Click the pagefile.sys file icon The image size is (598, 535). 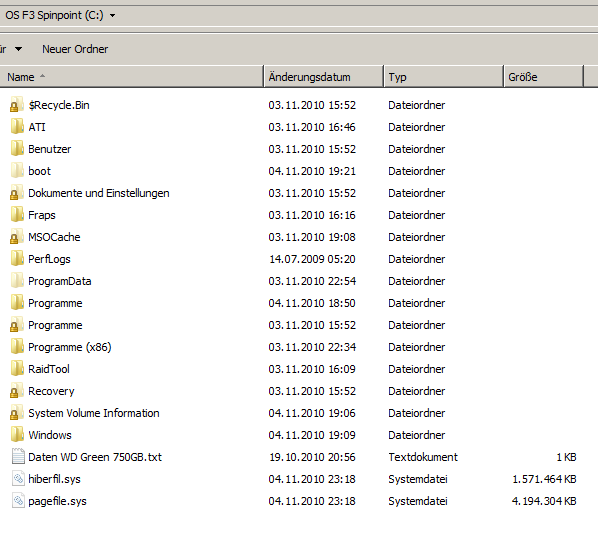(18, 501)
